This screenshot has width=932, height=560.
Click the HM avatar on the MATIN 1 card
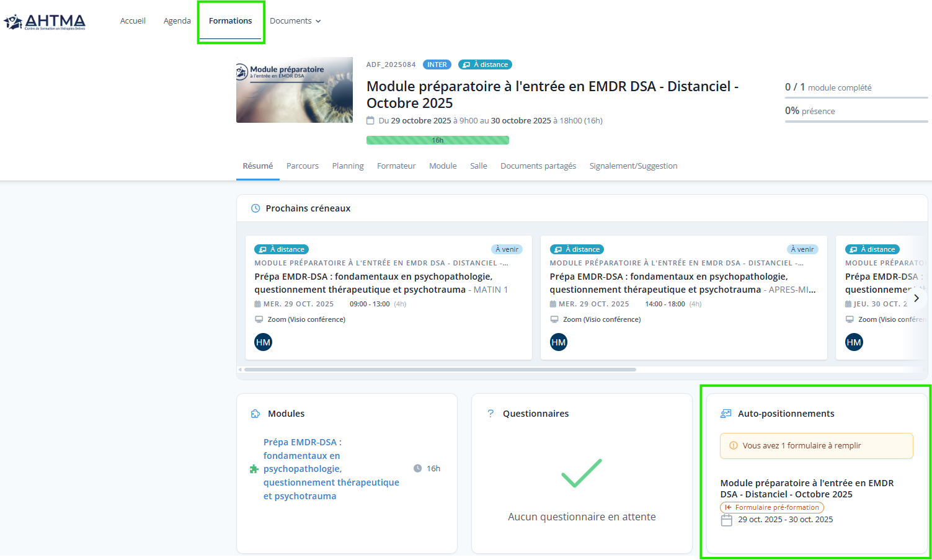tap(263, 342)
